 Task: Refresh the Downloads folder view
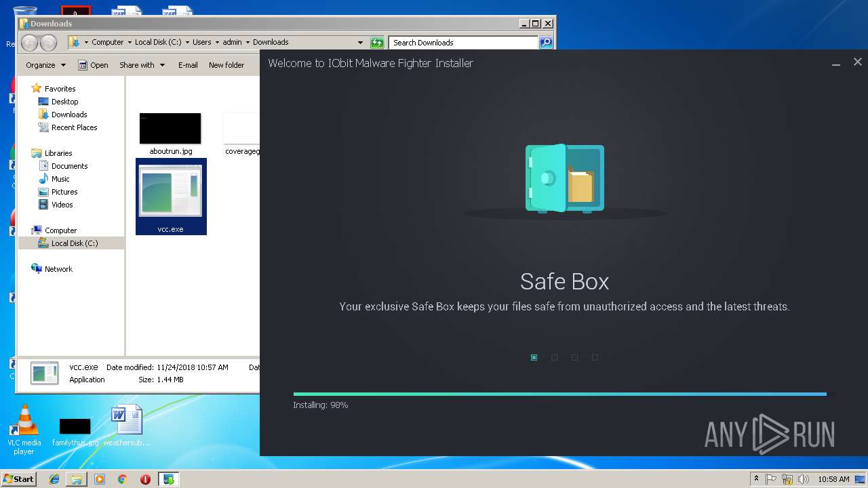click(x=378, y=43)
